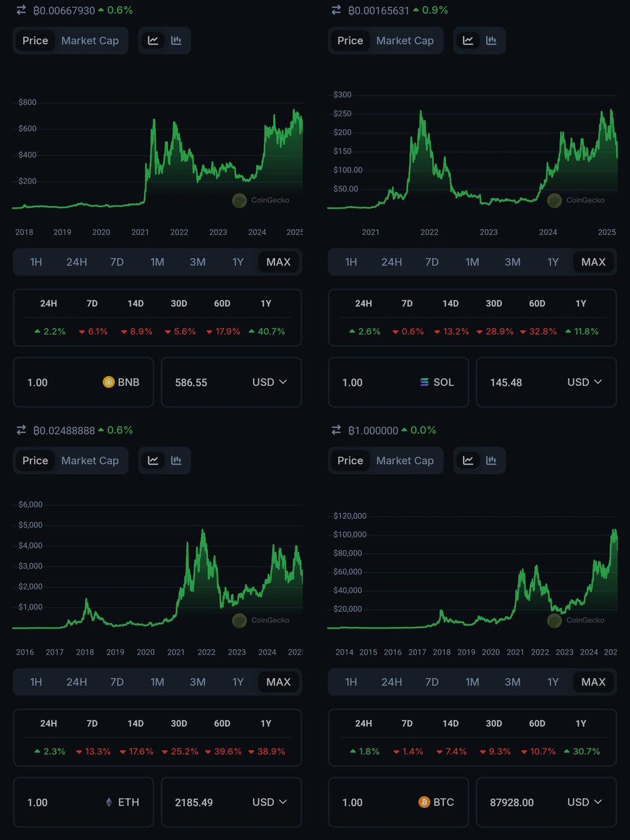Click swap arrows icon beside ₿0.02488888

click(22, 430)
